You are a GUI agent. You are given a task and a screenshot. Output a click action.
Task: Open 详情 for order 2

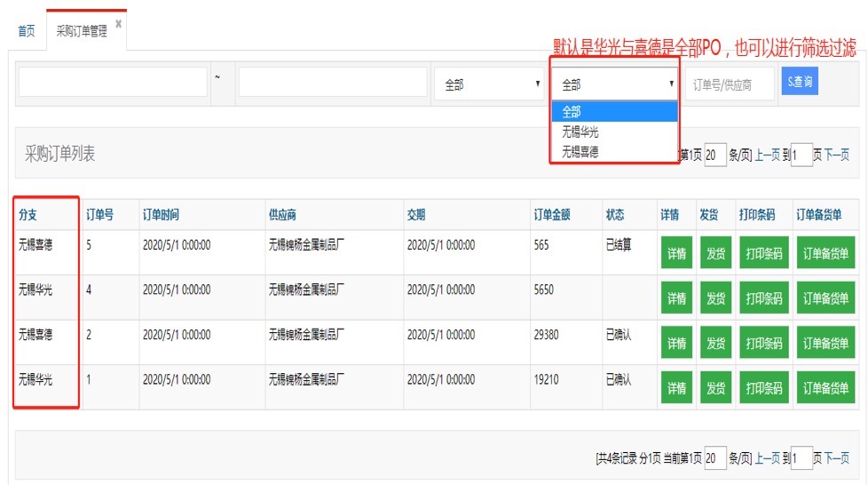coord(676,343)
